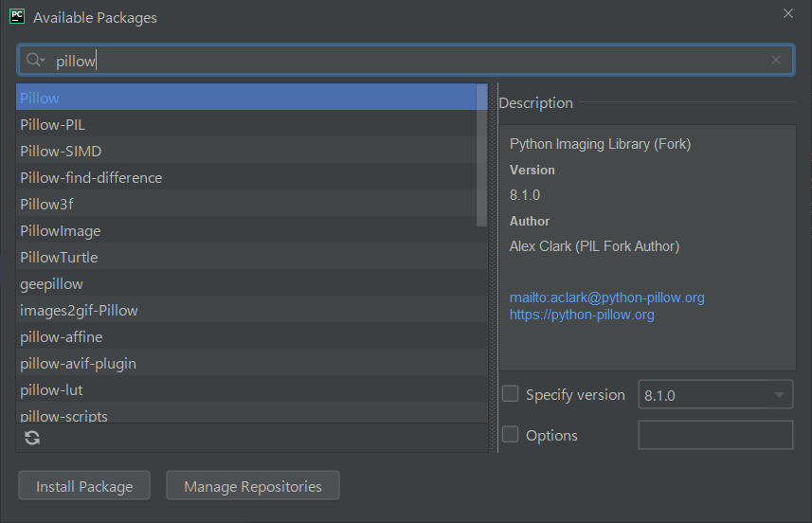This screenshot has width=812, height=523.
Task: Select Pillow-SIMD in package list
Action: pyautogui.click(x=61, y=151)
